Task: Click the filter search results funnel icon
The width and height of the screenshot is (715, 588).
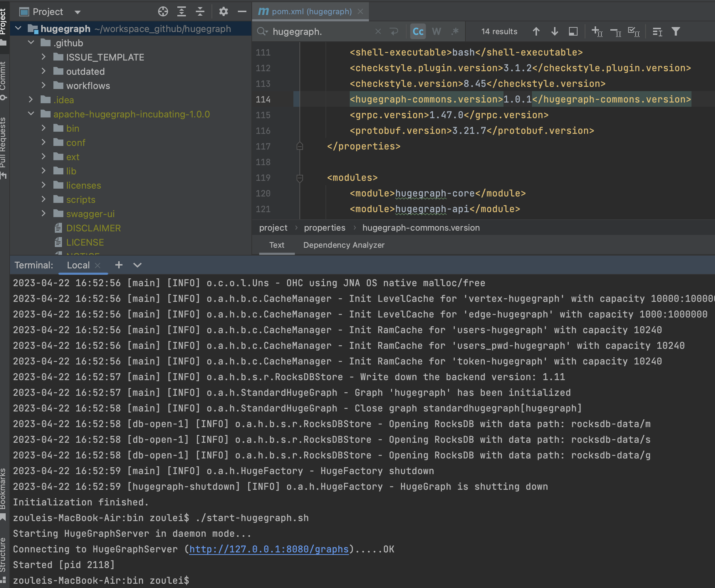Action: (675, 32)
